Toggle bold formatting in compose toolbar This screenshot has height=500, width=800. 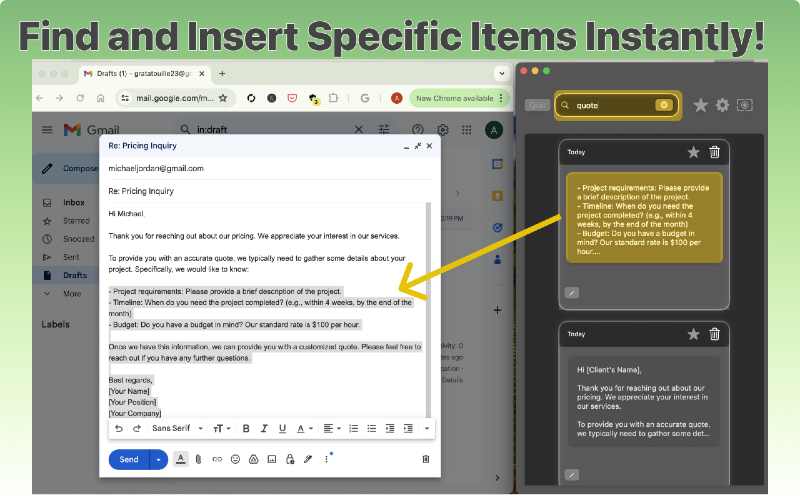pos(246,429)
